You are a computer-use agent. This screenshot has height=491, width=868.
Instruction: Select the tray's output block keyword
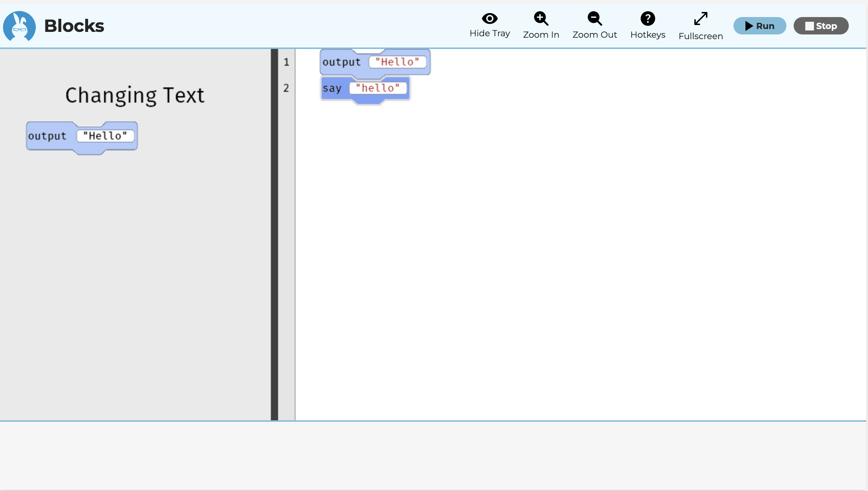[47, 136]
